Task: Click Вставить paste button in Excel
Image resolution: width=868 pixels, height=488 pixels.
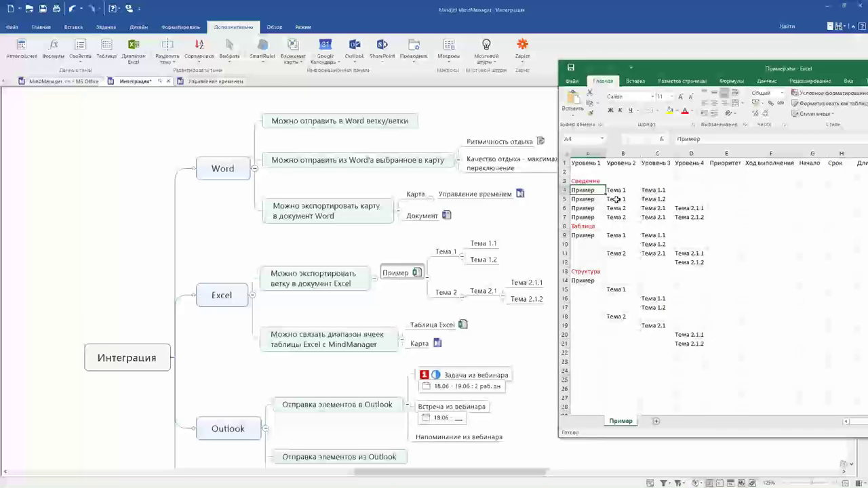Action: [x=573, y=102]
